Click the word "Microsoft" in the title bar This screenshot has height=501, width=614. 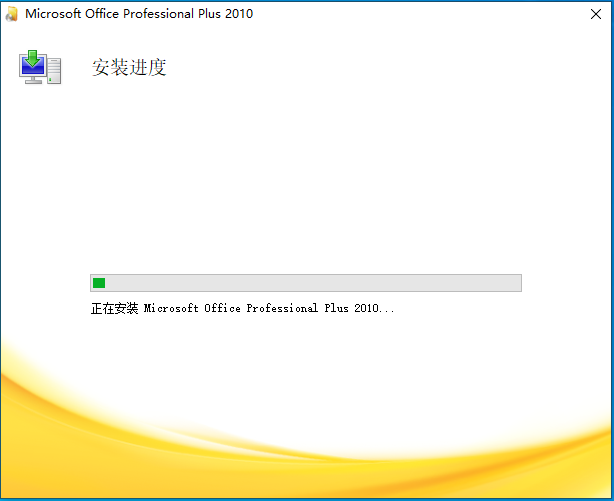coord(53,14)
